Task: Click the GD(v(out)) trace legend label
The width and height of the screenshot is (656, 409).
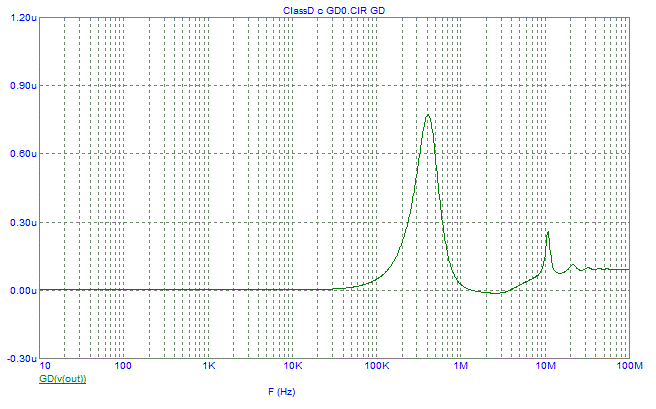Action: [x=62, y=379]
